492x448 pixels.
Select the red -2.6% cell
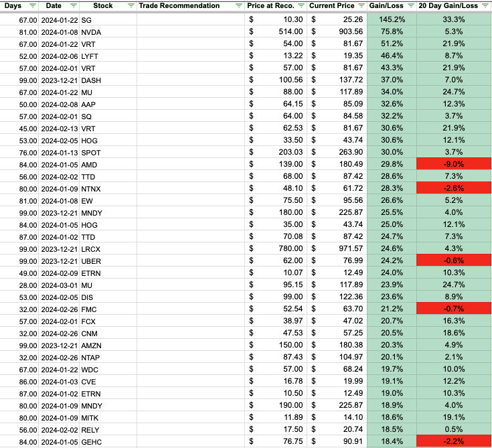(454, 188)
